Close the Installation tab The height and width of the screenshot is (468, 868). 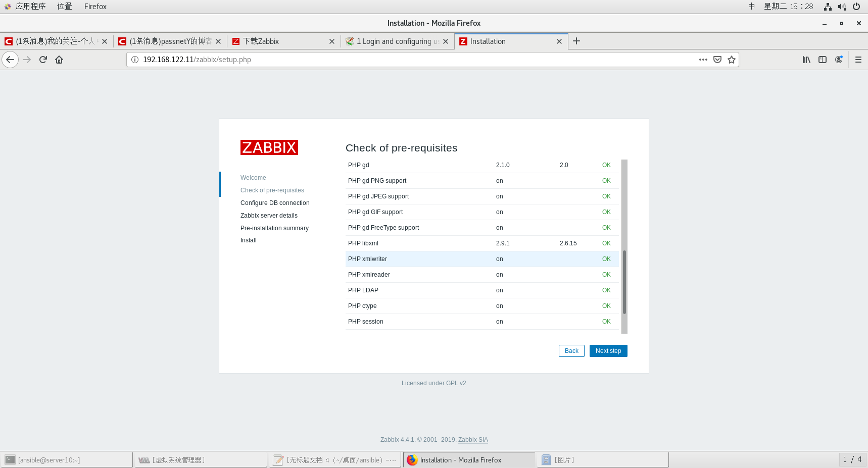(559, 41)
